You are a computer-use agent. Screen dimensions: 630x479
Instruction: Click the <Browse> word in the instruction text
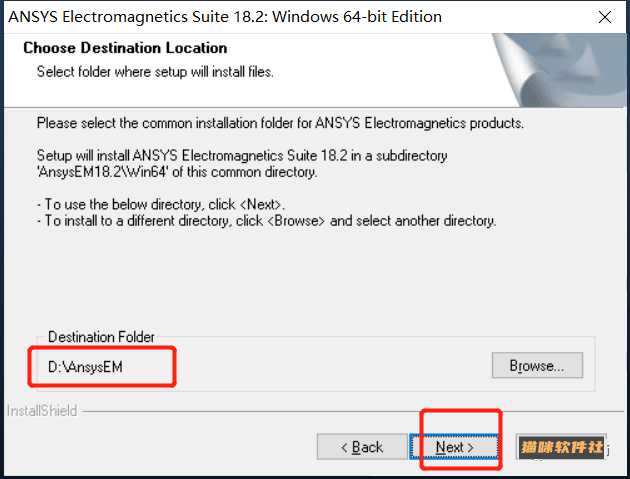(x=296, y=221)
